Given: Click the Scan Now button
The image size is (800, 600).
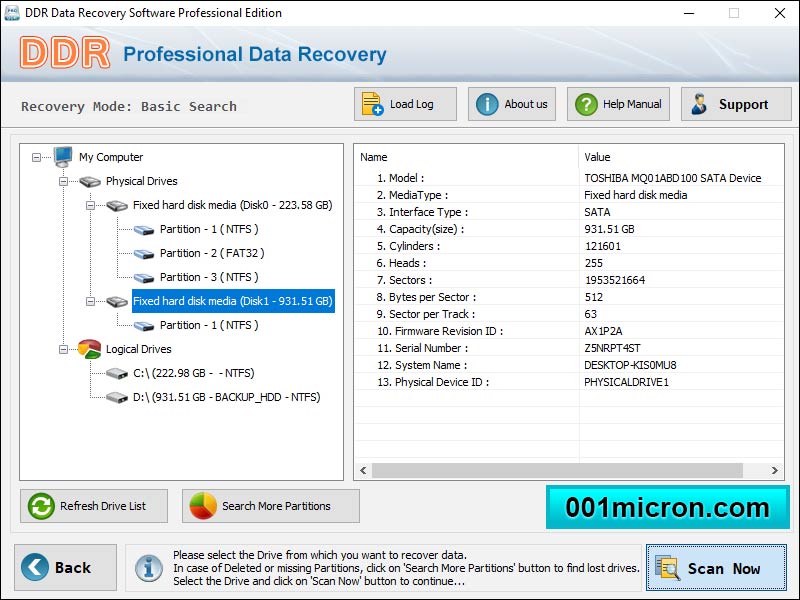Looking at the screenshot, I should (718, 567).
